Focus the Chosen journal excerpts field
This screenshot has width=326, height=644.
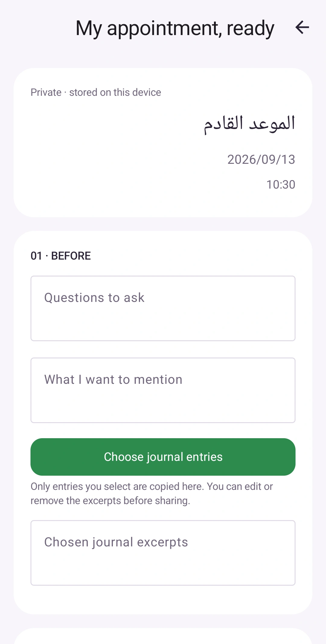click(x=163, y=553)
